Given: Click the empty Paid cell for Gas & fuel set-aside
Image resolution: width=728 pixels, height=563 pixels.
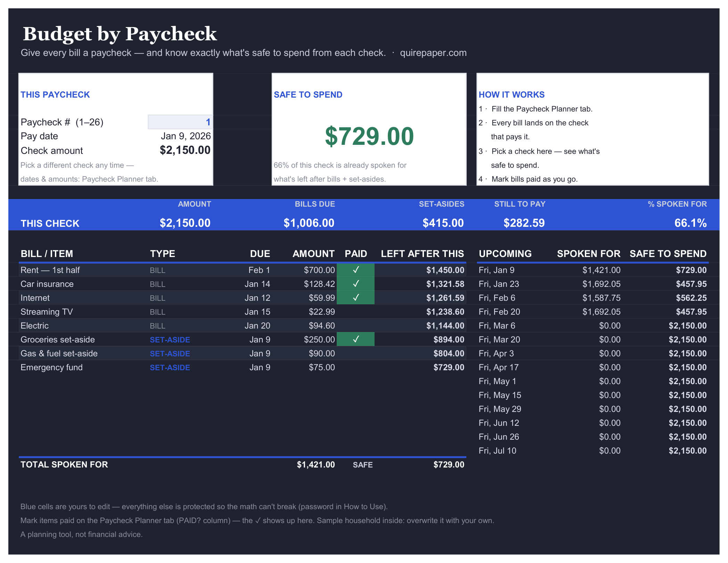Looking at the screenshot, I should pos(355,353).
